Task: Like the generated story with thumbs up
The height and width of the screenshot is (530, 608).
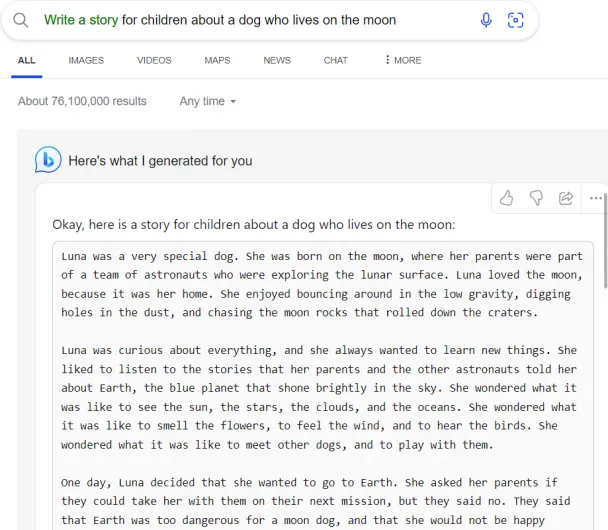Action: point(506,198)
